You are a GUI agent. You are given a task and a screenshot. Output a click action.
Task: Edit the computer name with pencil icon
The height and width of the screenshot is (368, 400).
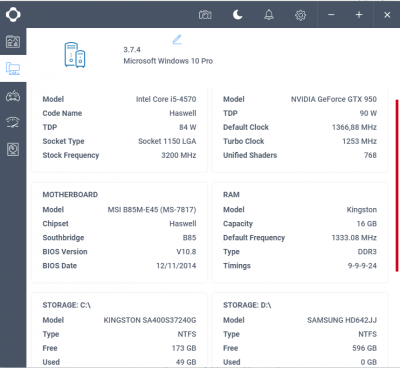177,39
